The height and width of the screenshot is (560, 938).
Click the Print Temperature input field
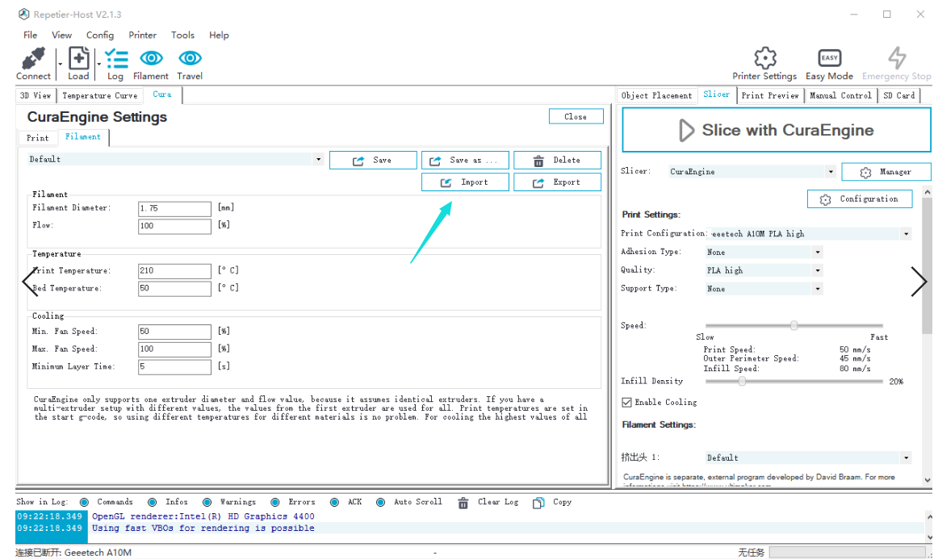pos(174,271)
